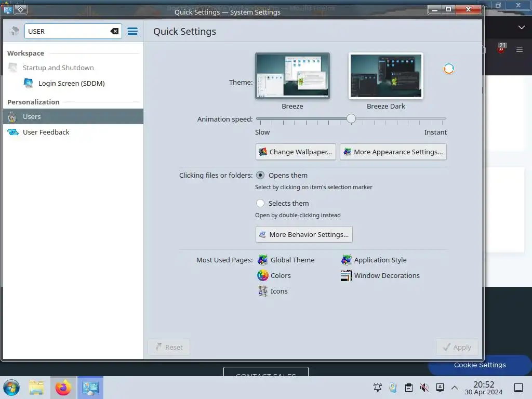The height and width of the screenshot is (399, 532).
Task: Open User Feedback page
Action: click(73, 132)
